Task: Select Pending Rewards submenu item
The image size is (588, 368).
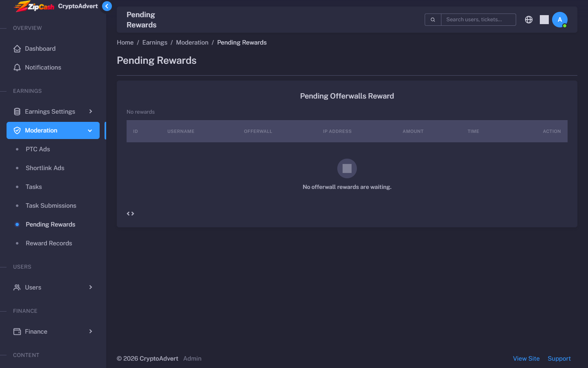Action: pos(53,224)
